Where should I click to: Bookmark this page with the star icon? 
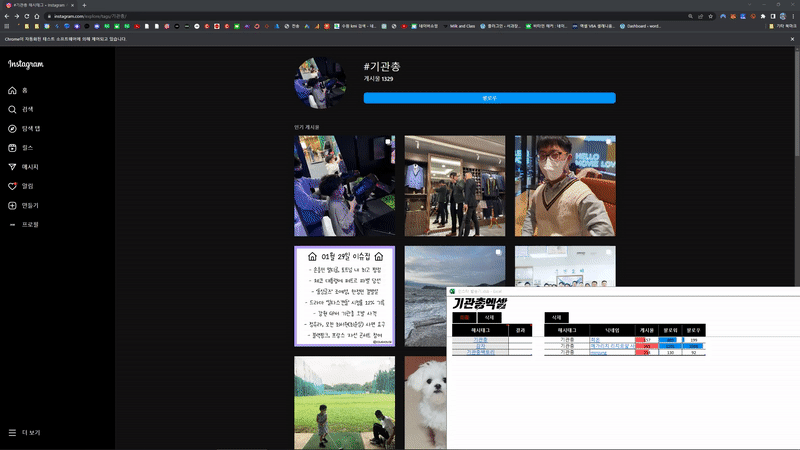710,16
